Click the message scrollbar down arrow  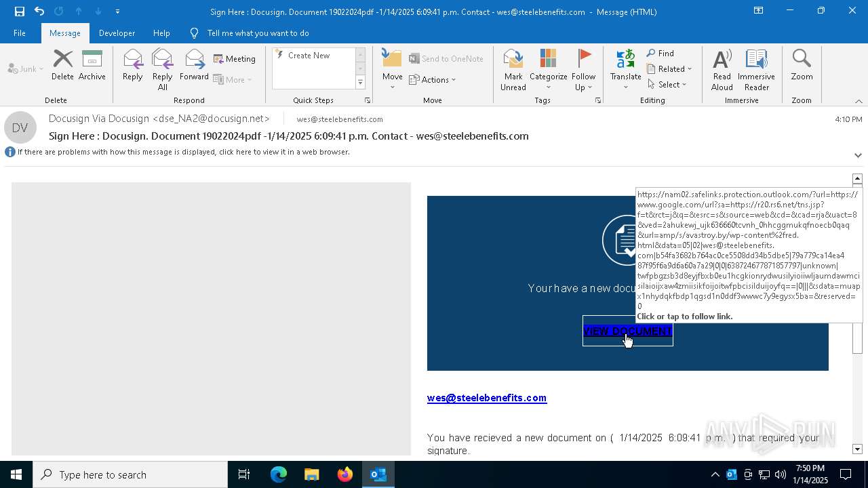(857, 449)
